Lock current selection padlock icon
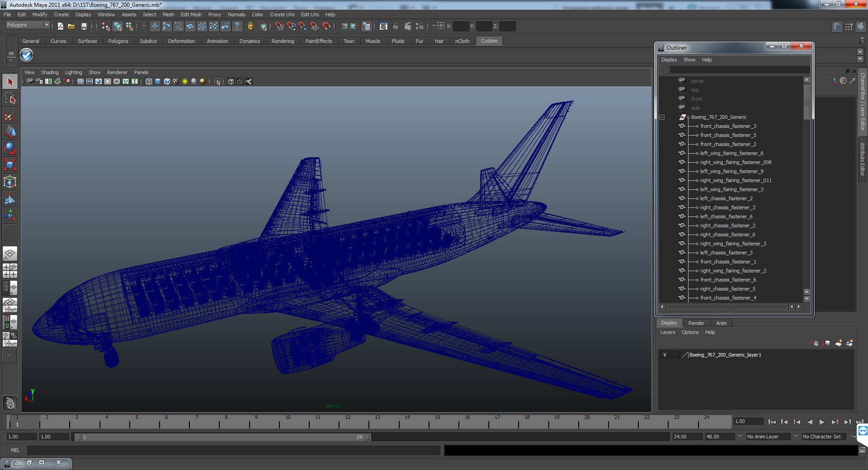 click(250, 26)
